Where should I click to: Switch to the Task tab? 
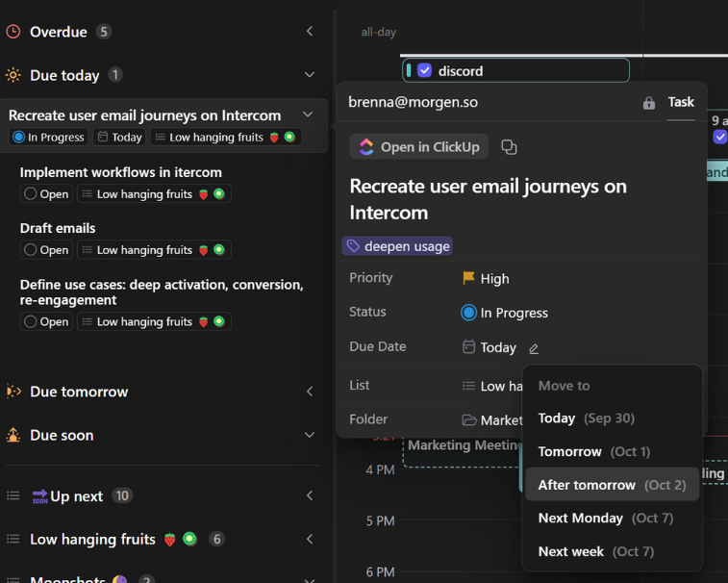[x=681, y=102]
